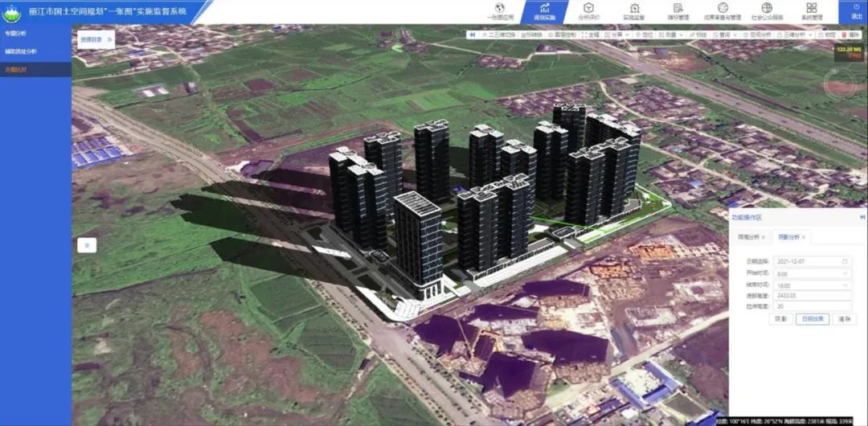Close the 限高分析 tab
The image size is (868, 426).
764,237
